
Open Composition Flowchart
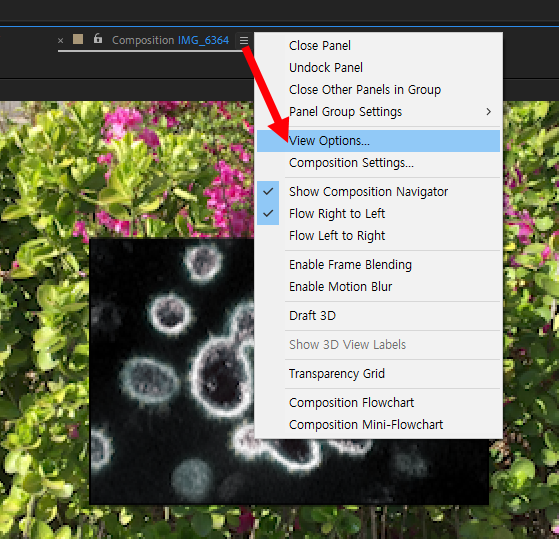(x=378, y=403)
